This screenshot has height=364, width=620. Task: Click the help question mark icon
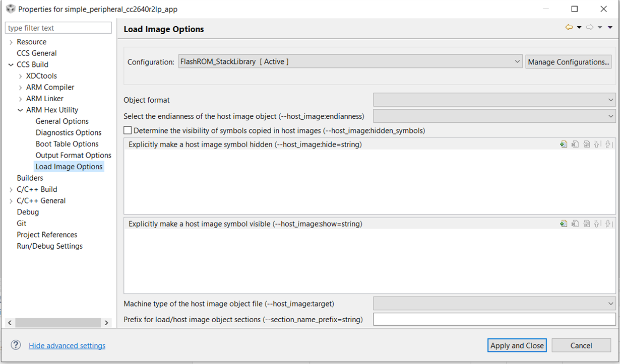tap(16, 345)
